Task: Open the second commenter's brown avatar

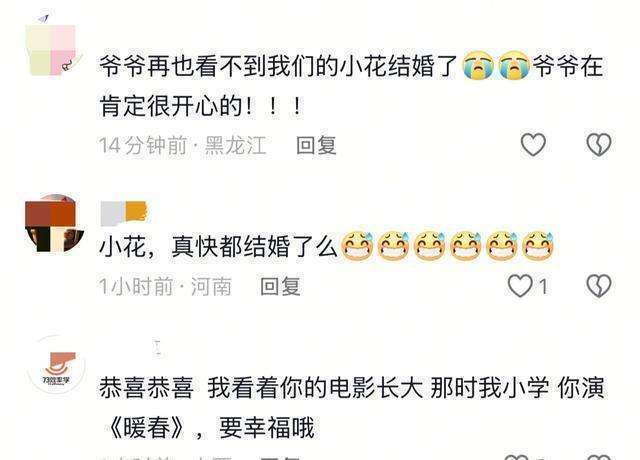Action: pyautogui.click(x=54, y=224)
